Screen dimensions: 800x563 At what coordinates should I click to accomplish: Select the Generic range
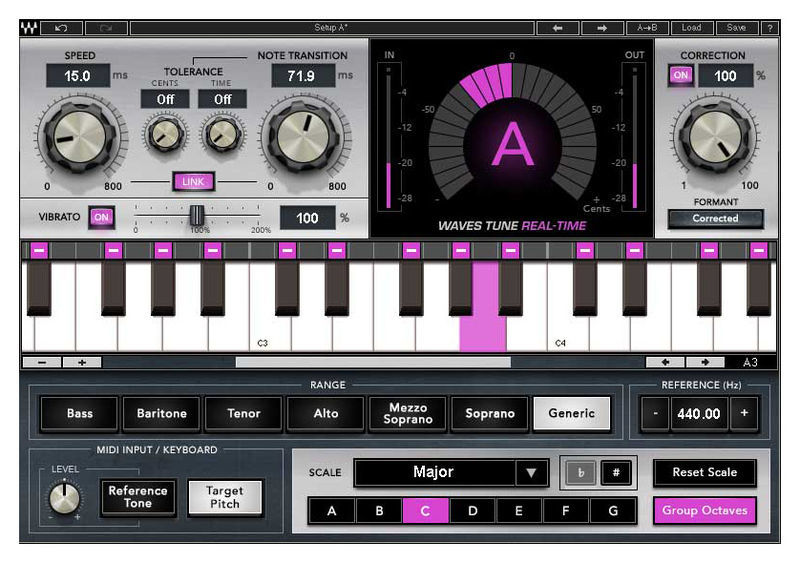point(572,413)
